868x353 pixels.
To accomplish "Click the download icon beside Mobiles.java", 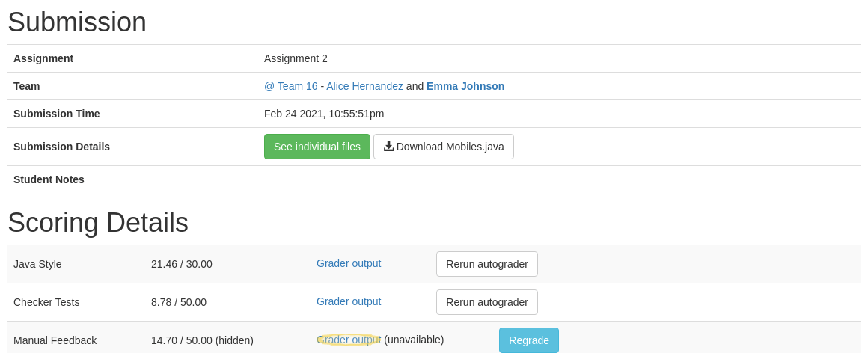I will click(388, 146).
